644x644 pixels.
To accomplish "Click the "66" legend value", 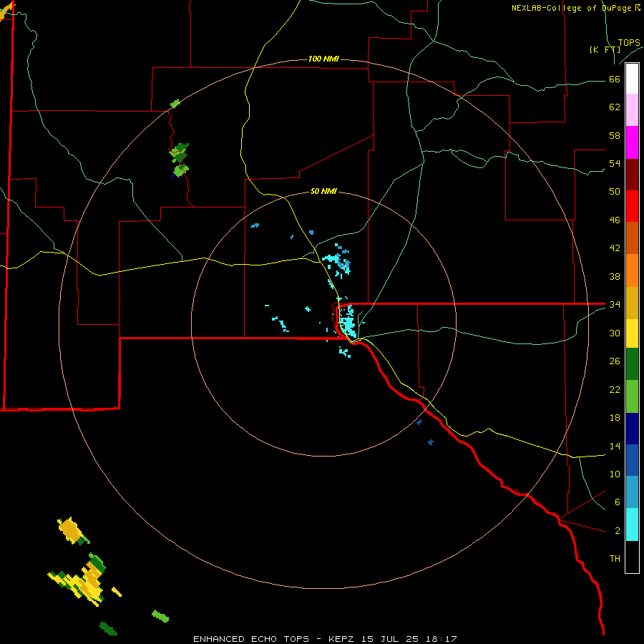I will point(615,79).
